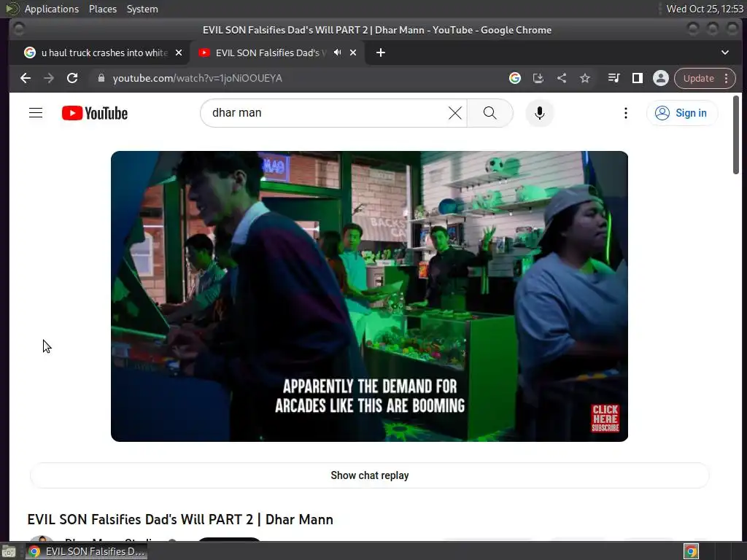Open YouTube settings three-dot menu
This screenshot has width=747, height=560.
click(625, 113)
